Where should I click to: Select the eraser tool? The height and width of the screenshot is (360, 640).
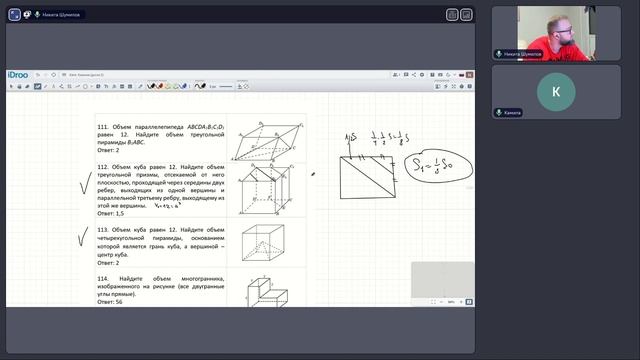27,86
